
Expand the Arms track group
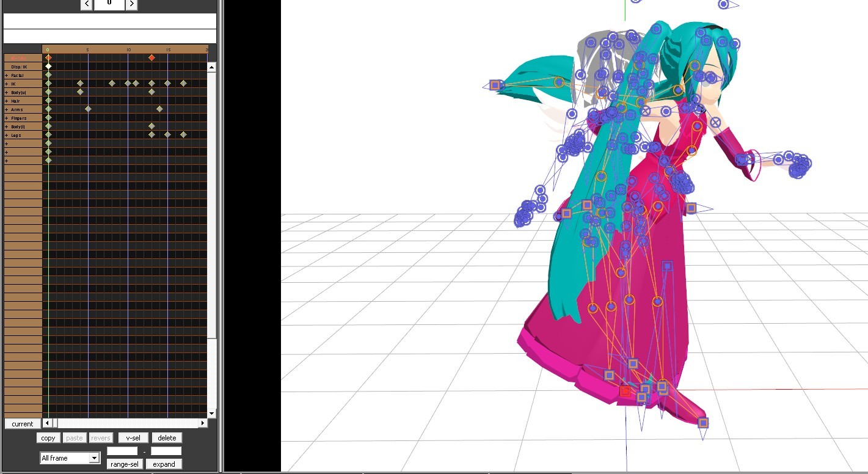[x=6, y=109]
